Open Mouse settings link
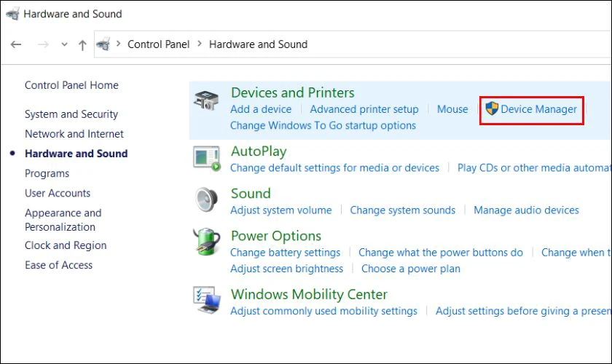612x364 pixels. (452, 109)
